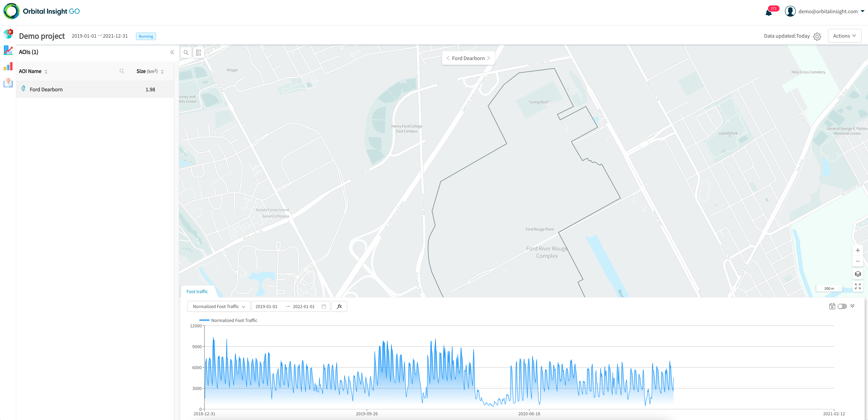Zoom out on the map
Viewport: 868px width, 420px height.
(858, 262)
